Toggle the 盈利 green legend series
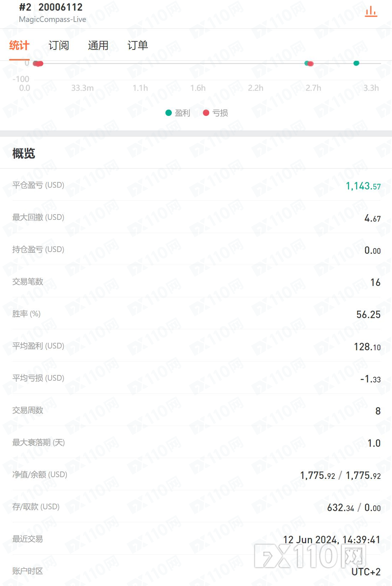 178,113
